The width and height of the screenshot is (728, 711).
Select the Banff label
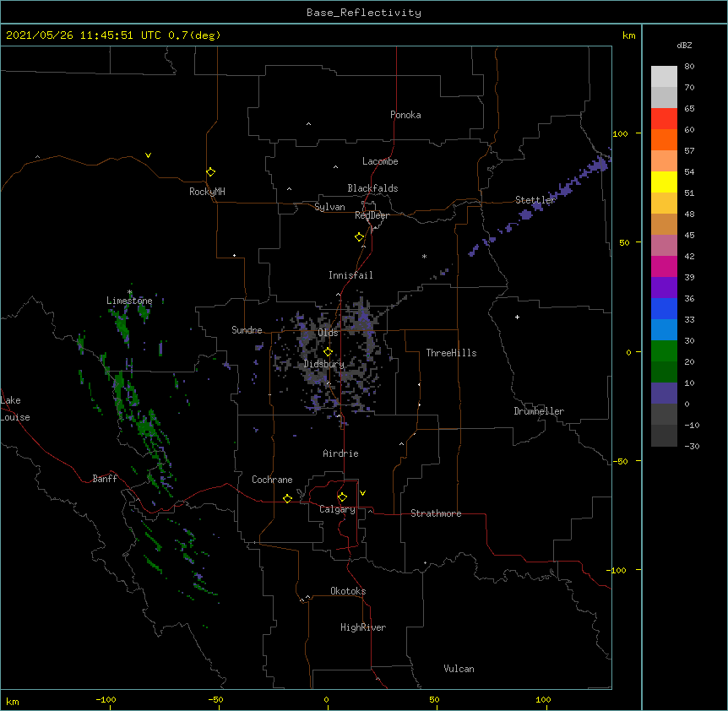[x=105, y=479]
